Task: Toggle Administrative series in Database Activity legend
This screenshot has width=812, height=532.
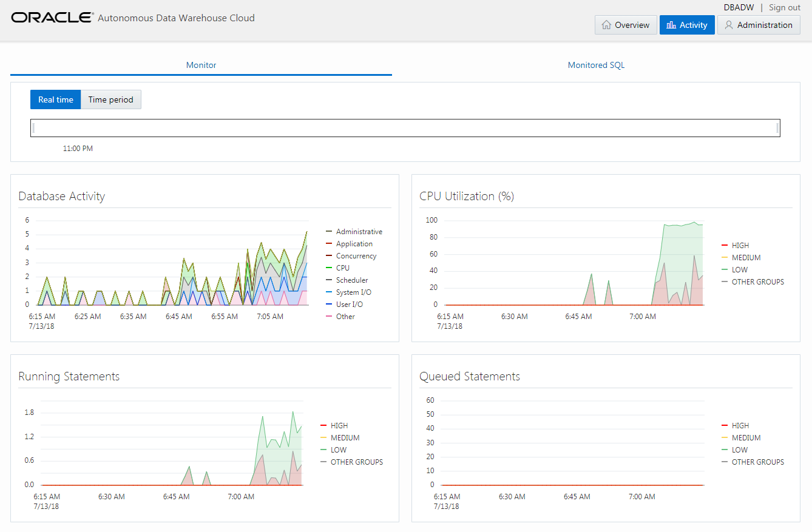Action: pyautogui.click(x=359, y=232)
